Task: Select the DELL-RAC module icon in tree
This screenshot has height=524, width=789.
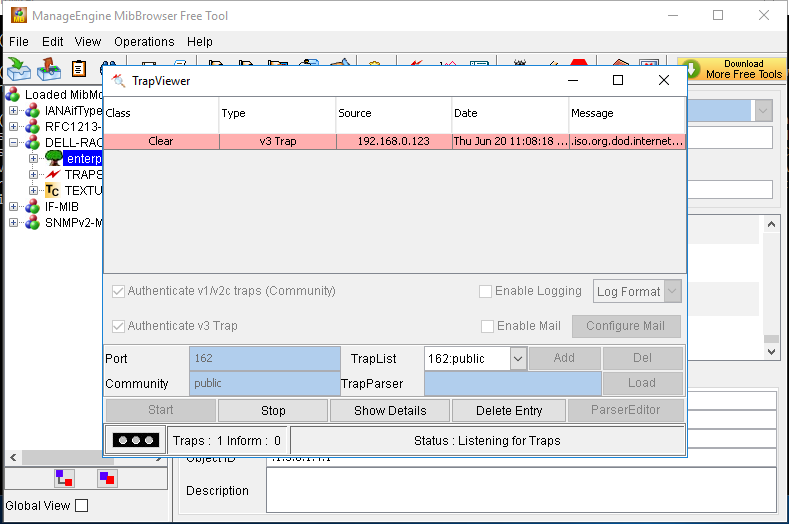Action: (33, 142)
